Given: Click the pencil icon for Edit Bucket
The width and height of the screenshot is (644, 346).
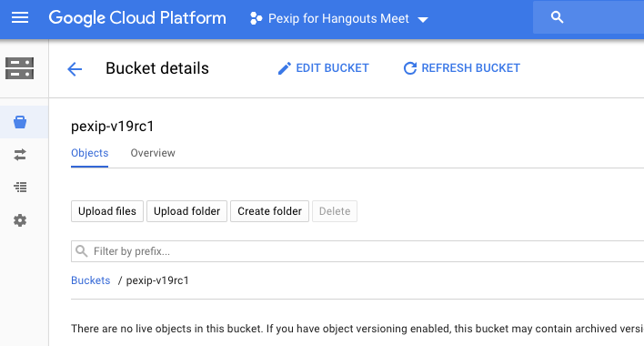Looking at the screenshot, I should [284, 68].
